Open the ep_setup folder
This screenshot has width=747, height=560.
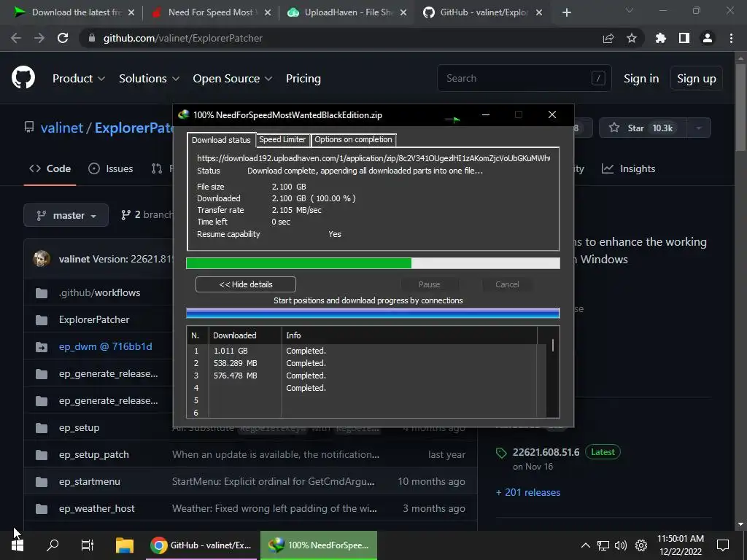click(x=79, y=427)
